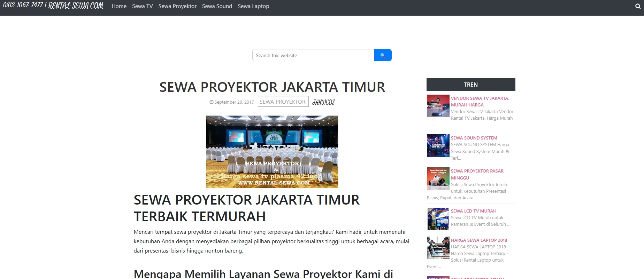Screen dimensions: 644x279
Task: Click the blue search submit button
Action: [383, 55]
